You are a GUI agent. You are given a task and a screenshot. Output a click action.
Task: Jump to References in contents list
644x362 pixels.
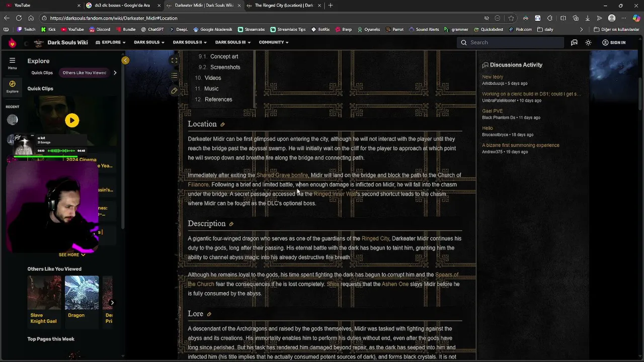tap(218, 100)
